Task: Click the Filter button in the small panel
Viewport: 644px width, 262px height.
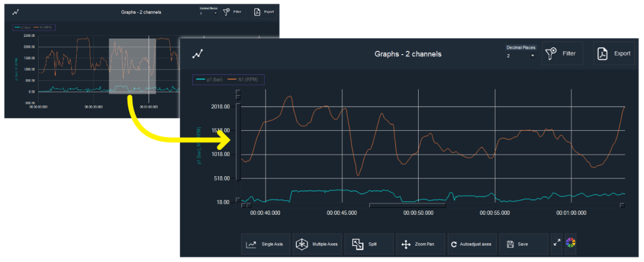Action: 233,12
